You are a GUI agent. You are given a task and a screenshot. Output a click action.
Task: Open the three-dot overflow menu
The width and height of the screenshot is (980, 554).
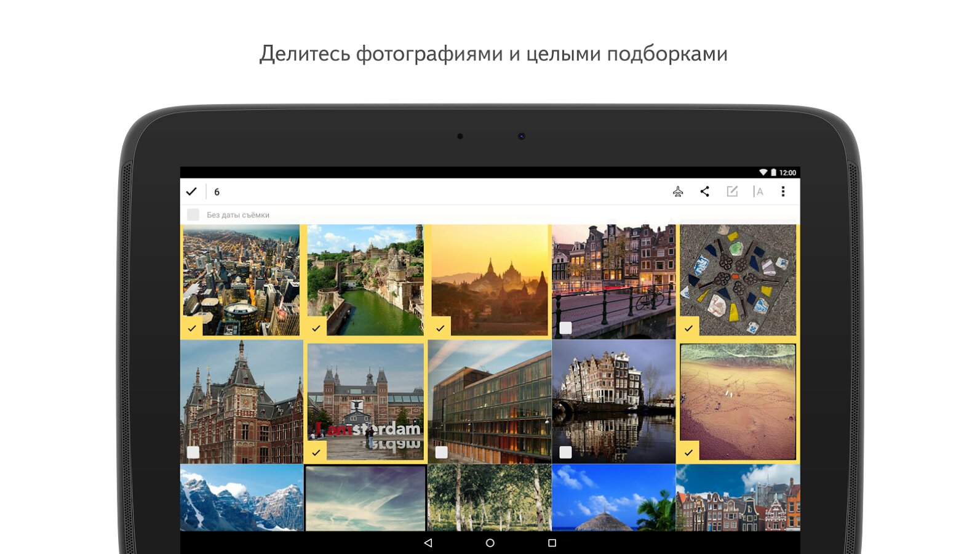(783, 192)
